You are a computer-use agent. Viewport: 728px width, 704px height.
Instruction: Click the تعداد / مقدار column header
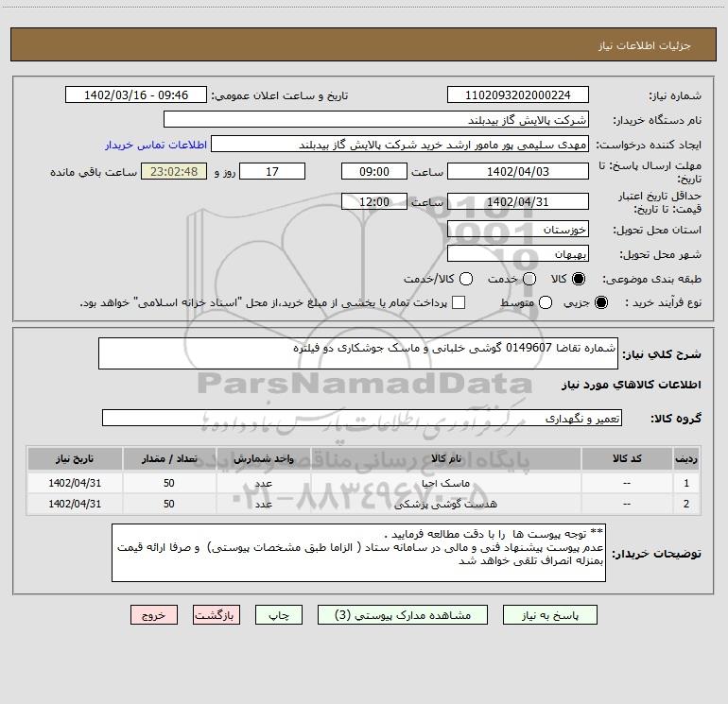coord(169,459)
